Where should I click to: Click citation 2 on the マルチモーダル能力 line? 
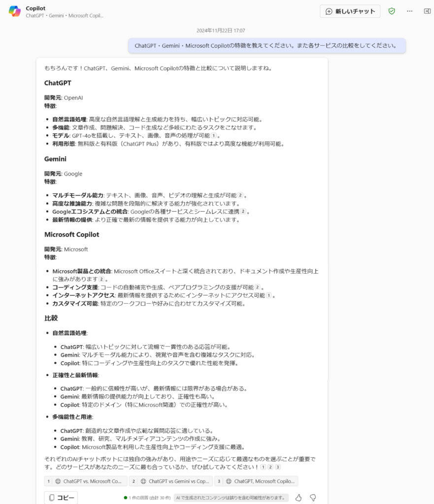(x=240, y=195)
